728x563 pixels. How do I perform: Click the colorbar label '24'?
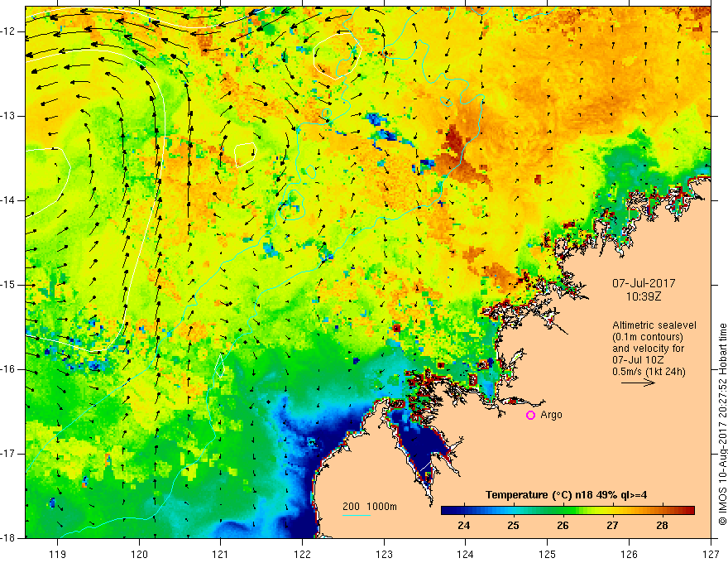(463, 526)
